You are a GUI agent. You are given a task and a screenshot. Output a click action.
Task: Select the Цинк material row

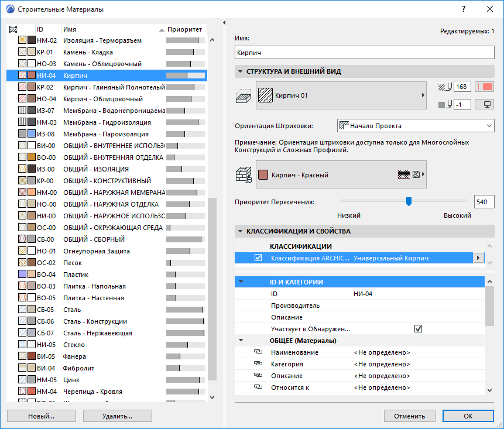point(107,379)
